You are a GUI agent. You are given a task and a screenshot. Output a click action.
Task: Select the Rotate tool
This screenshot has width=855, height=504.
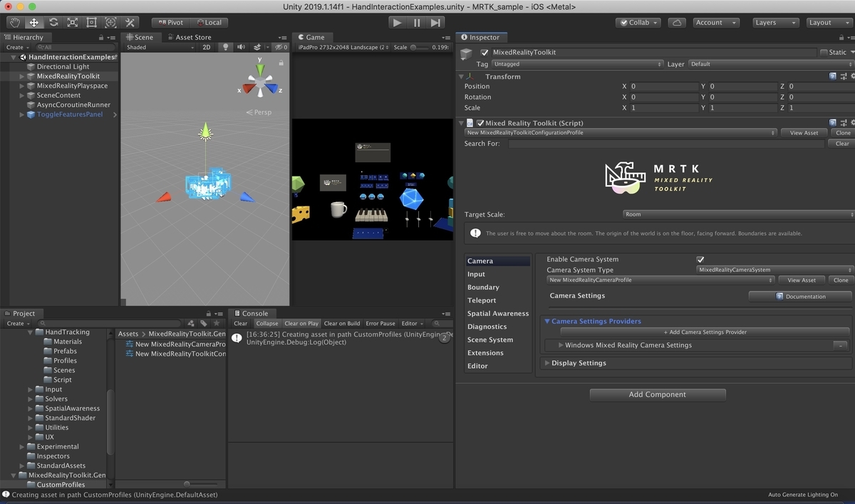tap(53, 23)
